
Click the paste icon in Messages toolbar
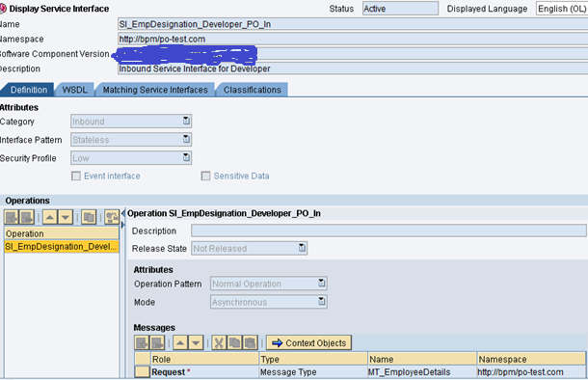point(250,342)
